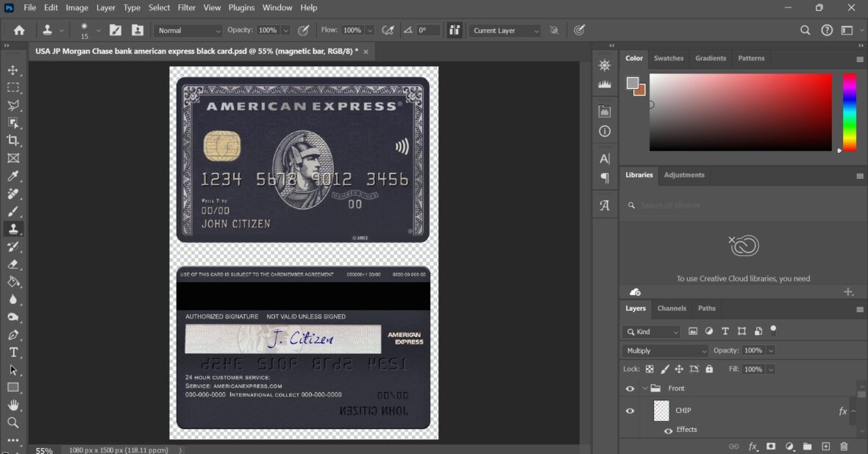Select the Move tool
This screenshot has width=868, height=454.
pyautogui.click(x=13, y=71)
